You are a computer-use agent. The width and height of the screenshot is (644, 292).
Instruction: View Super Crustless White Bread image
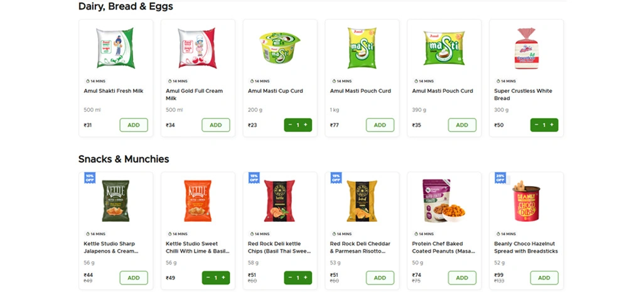526,48
